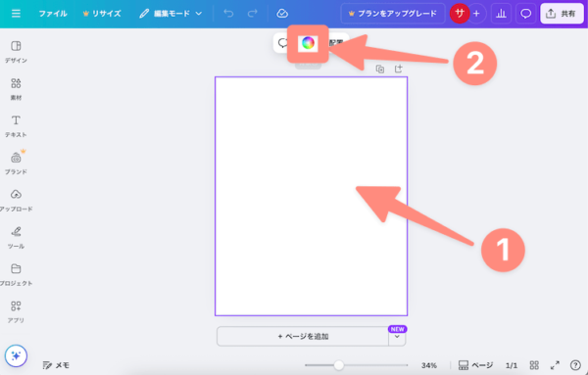Click the 1/1 page counter
This screenshot has width=588, height=375.
[x=512, y=365]
